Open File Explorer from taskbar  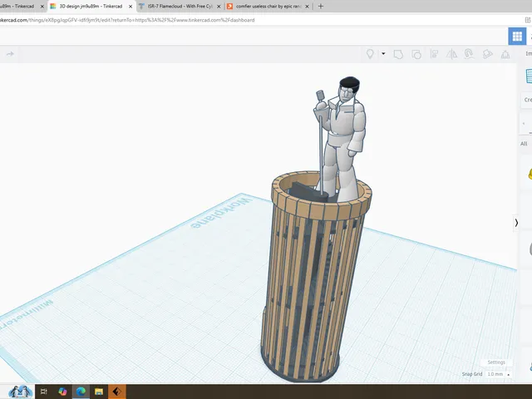click(x=99, y=392)
